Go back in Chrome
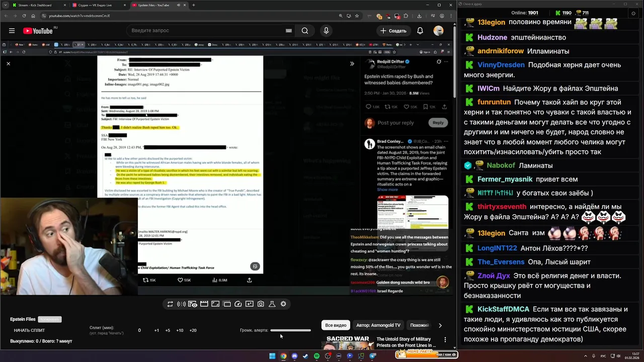This screenshot has height=362, width=644. (6, 16)
